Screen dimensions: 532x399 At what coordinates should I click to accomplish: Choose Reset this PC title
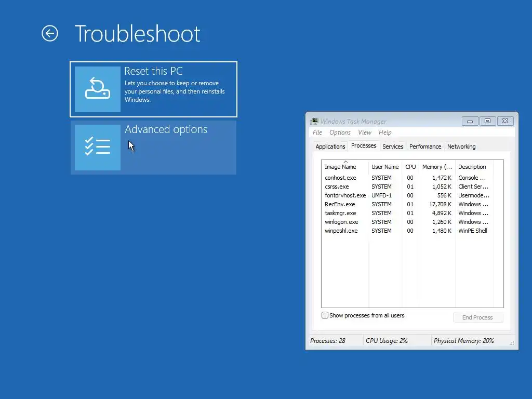coord(153,71)
